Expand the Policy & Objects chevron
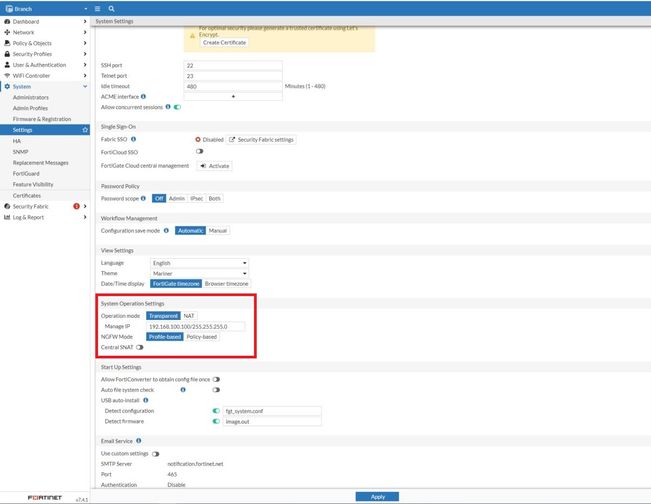Image resolution: width=651 pixels, height=504 pixels. pos(85,43)
